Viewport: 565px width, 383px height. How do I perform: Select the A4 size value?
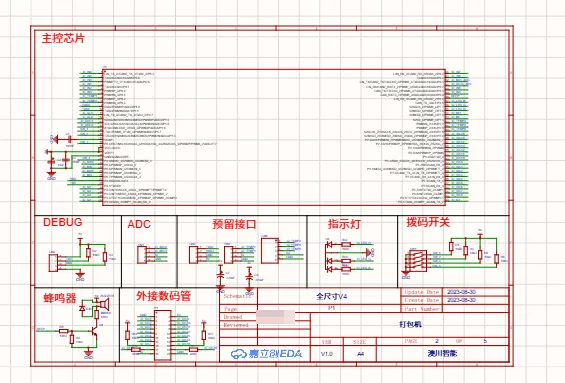click(360, 354)
